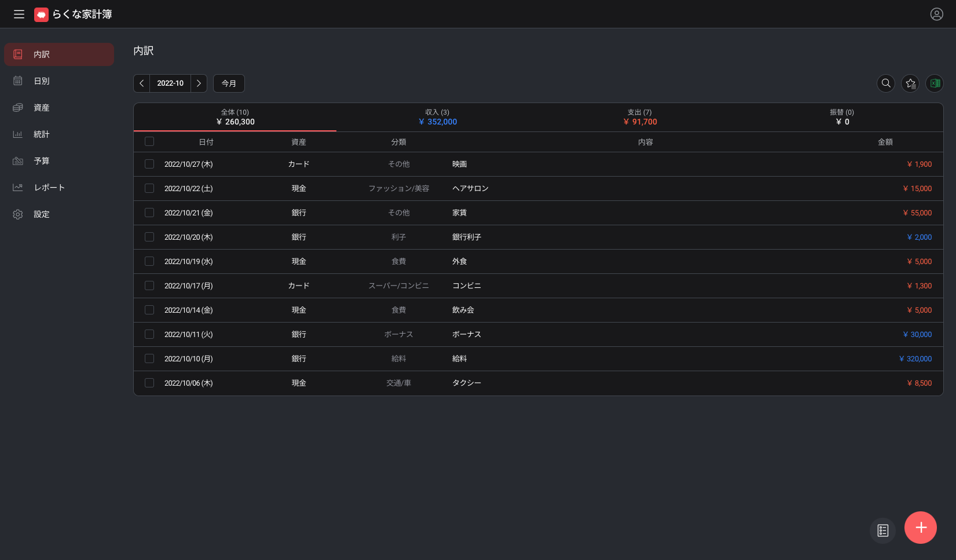
Task: Open the 統計 sidebar menu item
Action: (59, 134)
